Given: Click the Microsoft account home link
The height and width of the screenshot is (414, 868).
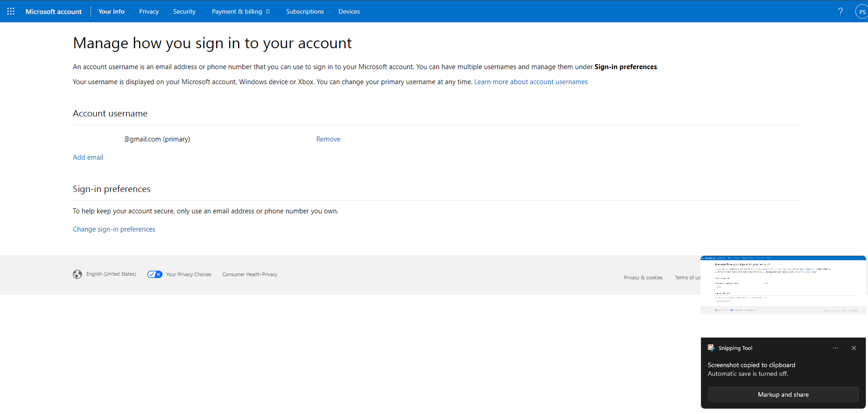Looking at the screenshot, I should pos(54,11).
